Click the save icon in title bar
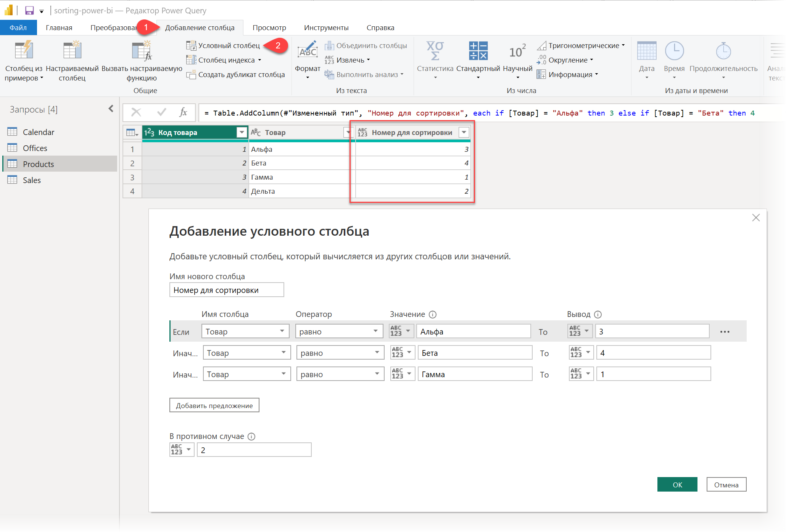Screen dimensions: 786x532 [x=29, y=10]
